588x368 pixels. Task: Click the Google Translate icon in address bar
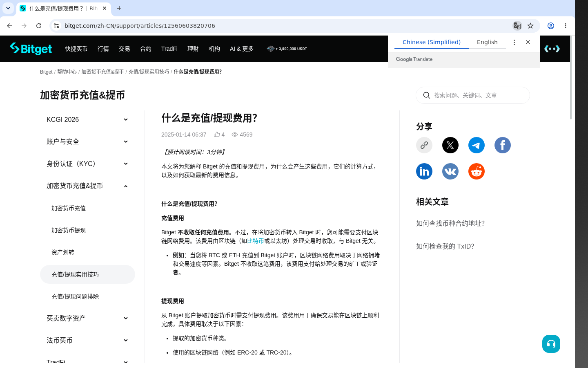coord(517,26)
